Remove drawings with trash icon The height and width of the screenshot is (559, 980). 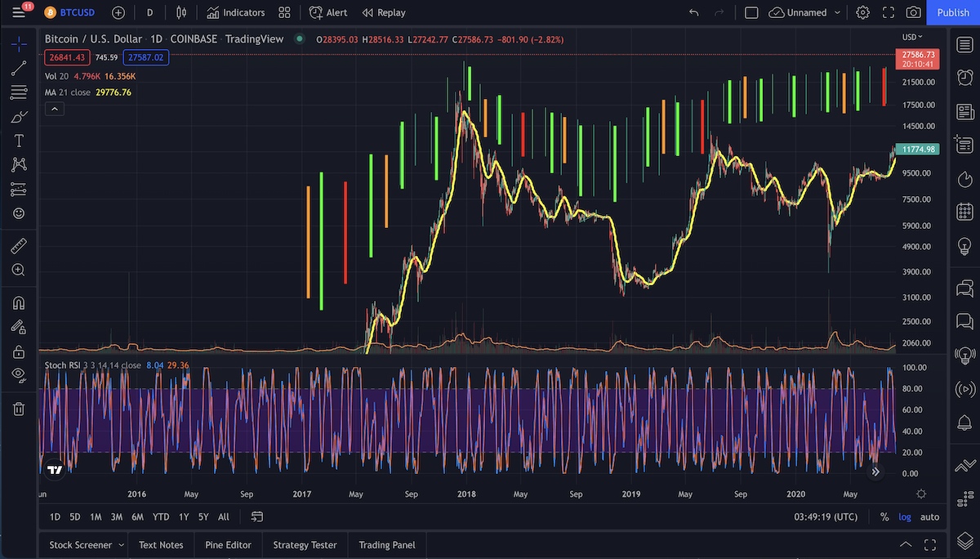(x=19, y=409)
